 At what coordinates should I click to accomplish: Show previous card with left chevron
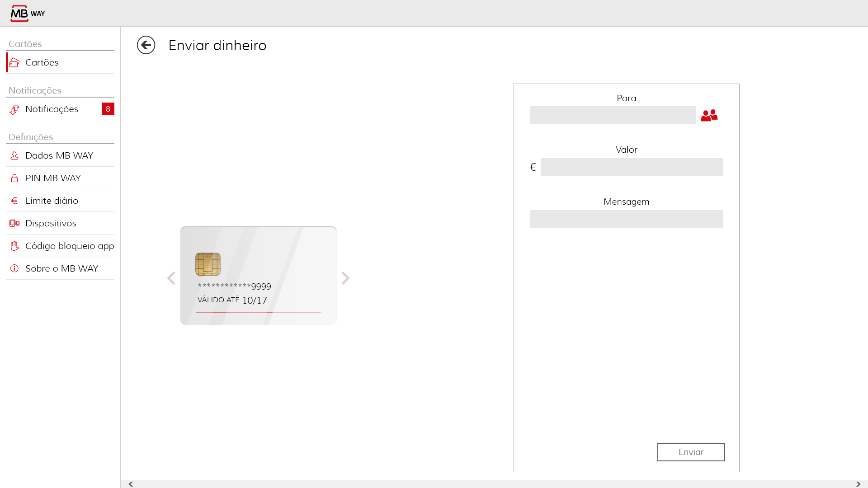(171, 278)
